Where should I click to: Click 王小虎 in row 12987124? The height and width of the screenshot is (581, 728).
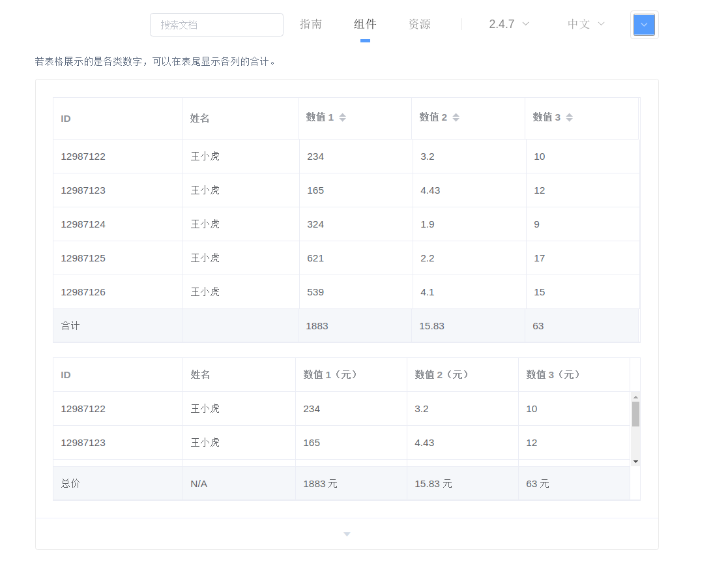click(x=205, y=224)
